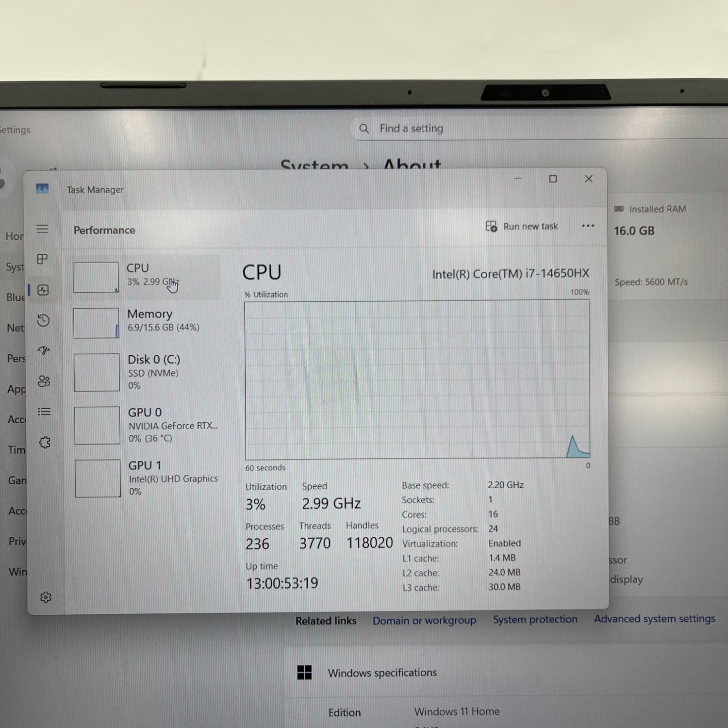Viewport: 728px width, 728px height.
Task: Click Speed: 5600 MT/s text in Settings
Action: [x=651, y=282]
